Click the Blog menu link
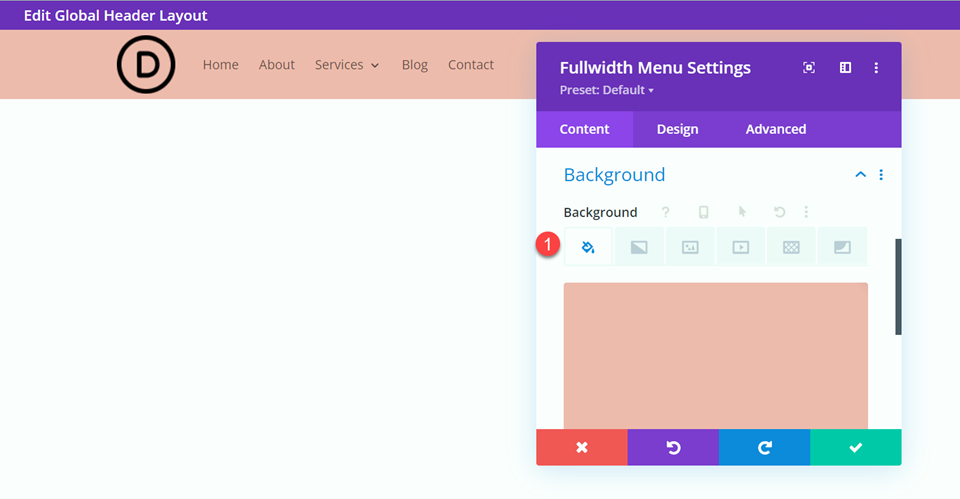Image resolution: width=960 pixels, height=499 pixels. click(414, 65)
